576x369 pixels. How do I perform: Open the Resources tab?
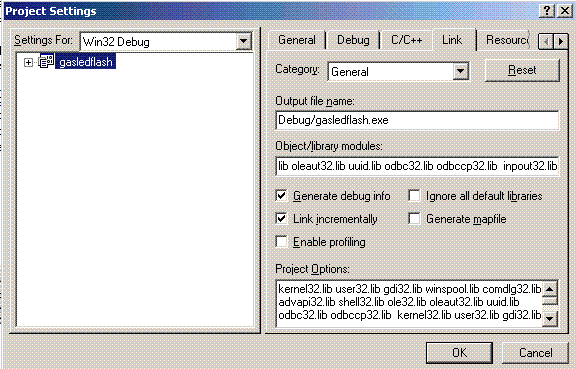[x=507, y=40]
